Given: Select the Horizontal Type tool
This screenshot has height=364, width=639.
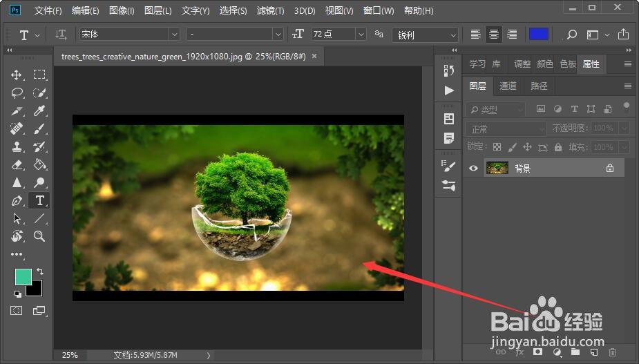Looking at the screenshot, I should [x=39, y=200].
